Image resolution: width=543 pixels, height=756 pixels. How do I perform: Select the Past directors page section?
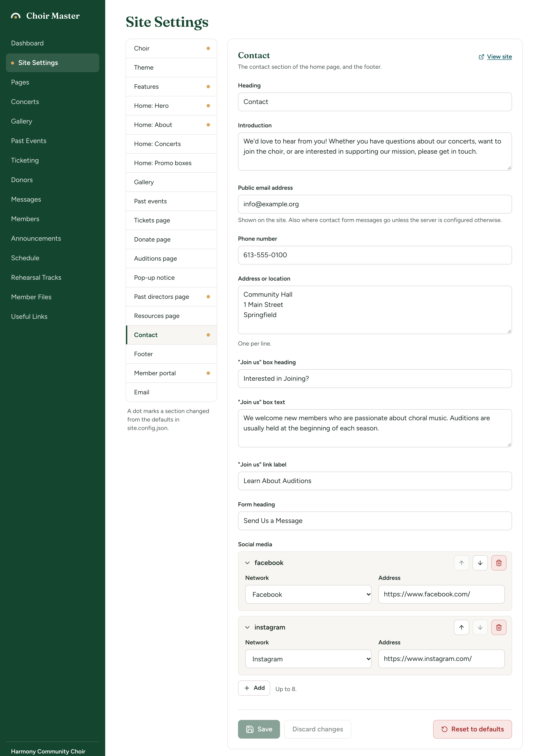click(x=171, y=297)
